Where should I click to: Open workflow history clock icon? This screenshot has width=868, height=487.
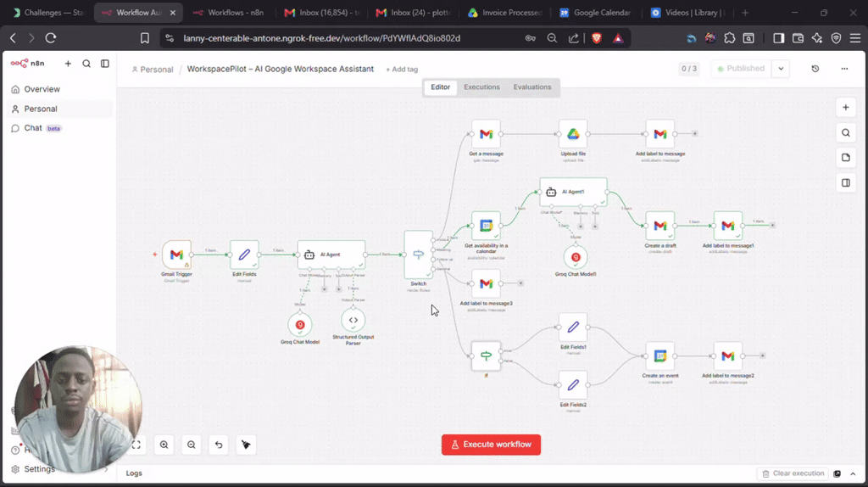pyautogui.click(x=815, y=69)
